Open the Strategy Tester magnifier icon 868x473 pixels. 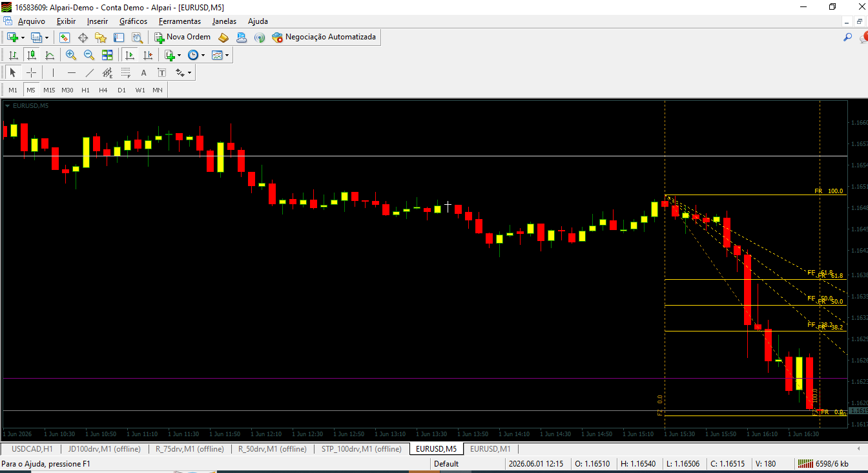click(137, 37)
